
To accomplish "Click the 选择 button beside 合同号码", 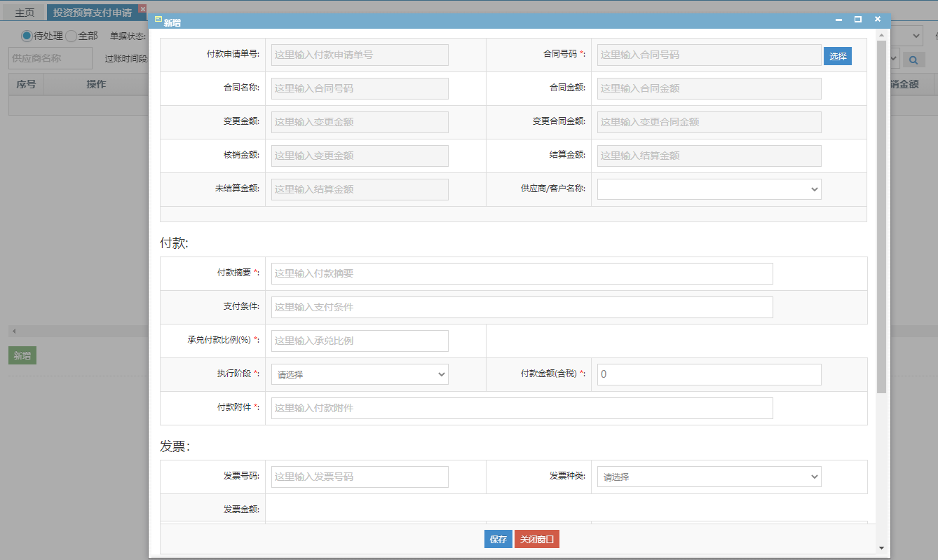I will tap(837, 56).
